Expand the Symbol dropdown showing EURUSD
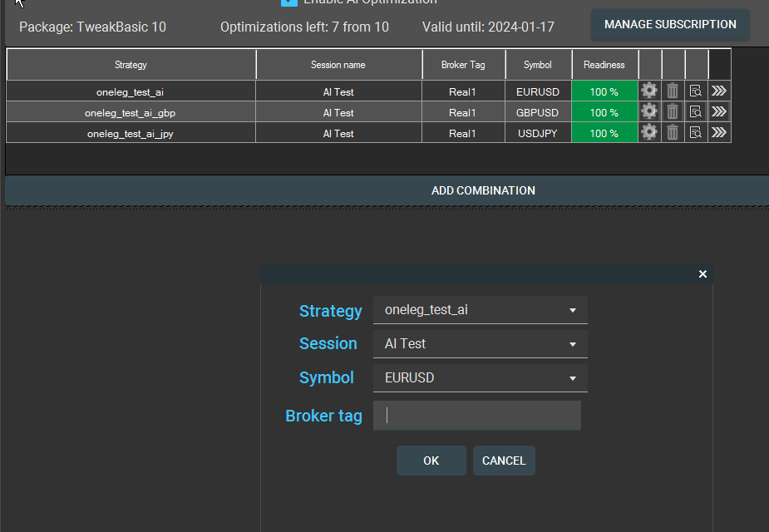This screenshot has height=532, width=769. pos(480,378)
